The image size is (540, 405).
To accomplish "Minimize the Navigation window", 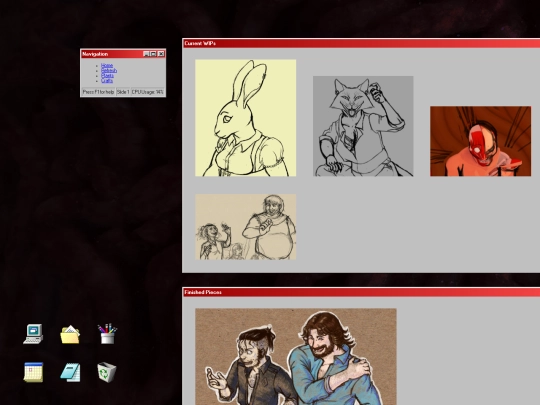I will 146,54.
